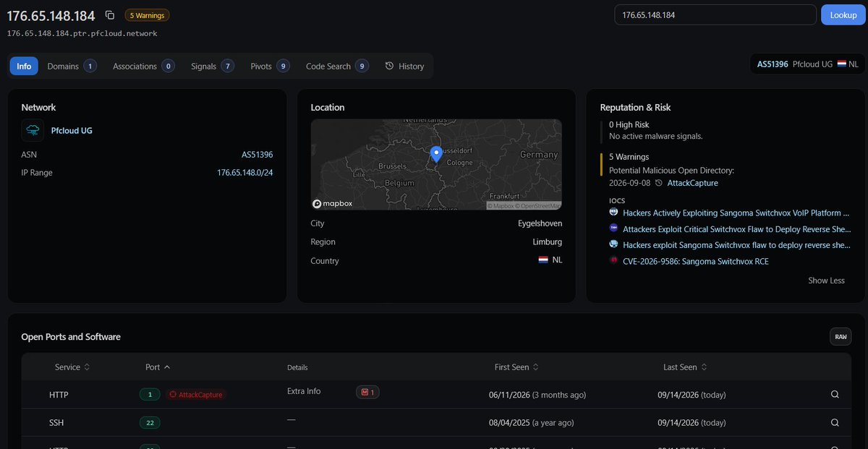Sort table by Port column

(158, 367)
